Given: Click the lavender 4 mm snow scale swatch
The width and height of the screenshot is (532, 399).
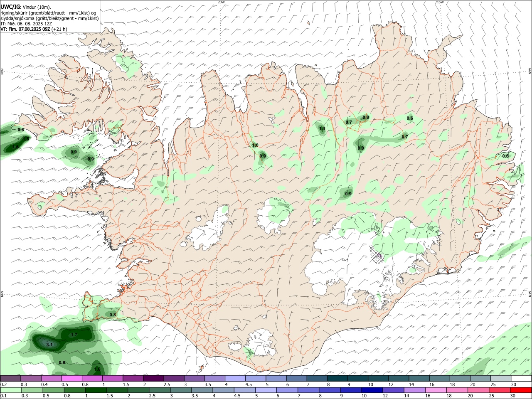Looking at the screenshot, I should coord(235,379).
